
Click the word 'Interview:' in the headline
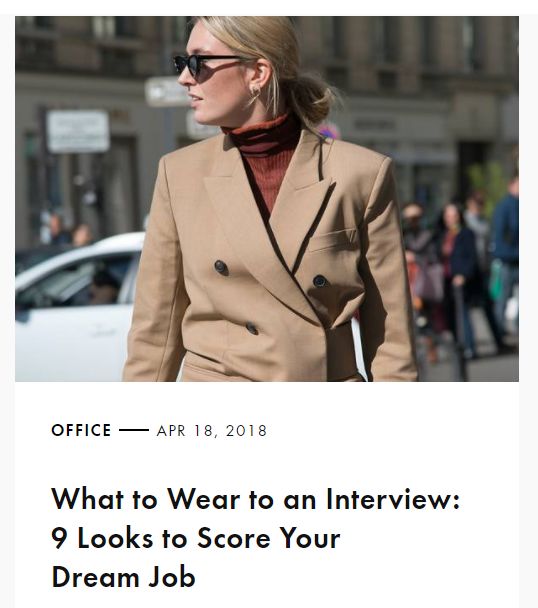[393, 499]
